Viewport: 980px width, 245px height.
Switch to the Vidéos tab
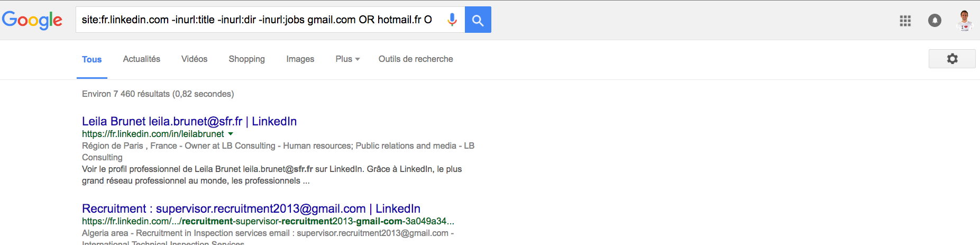click(x=194, y=59)
